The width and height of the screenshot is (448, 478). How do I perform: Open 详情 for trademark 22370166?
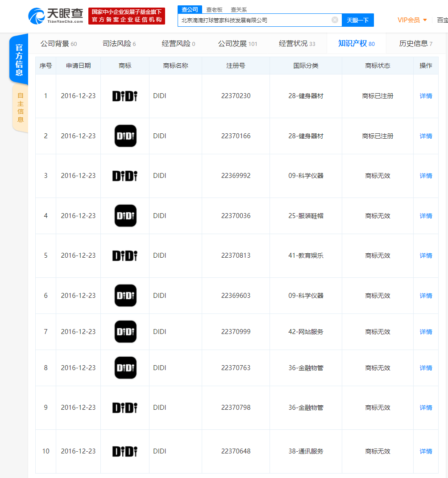(426, 136)
